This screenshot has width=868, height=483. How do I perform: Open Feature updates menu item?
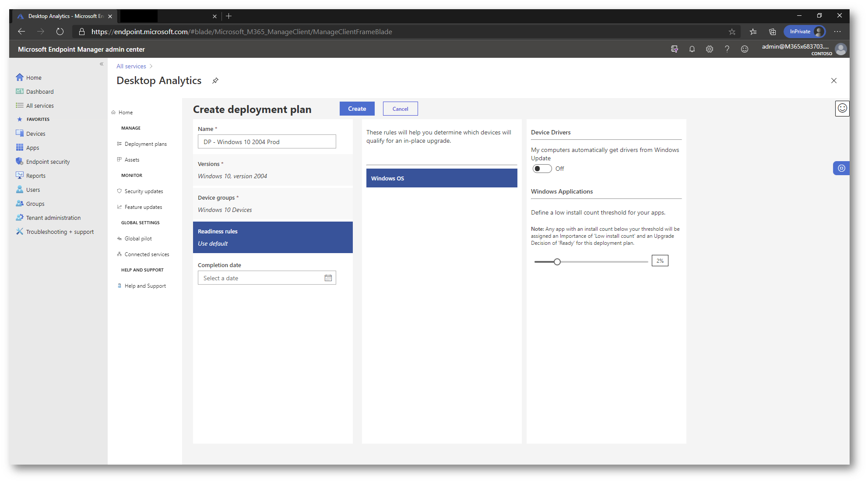140,207
